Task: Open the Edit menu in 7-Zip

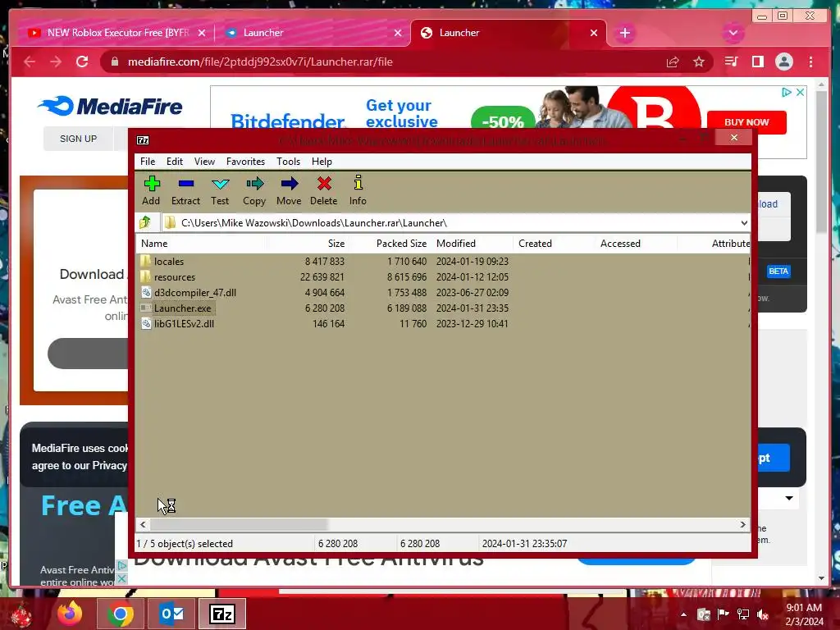Action: pos(175,162)
